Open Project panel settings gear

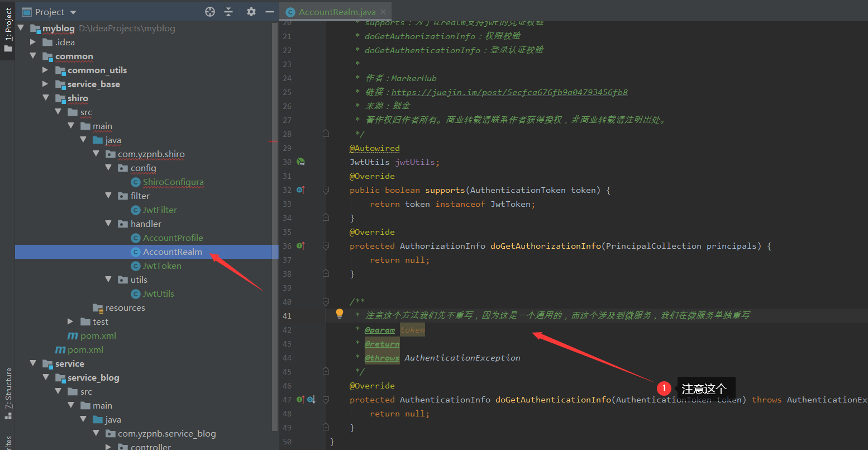click(250, 11)
